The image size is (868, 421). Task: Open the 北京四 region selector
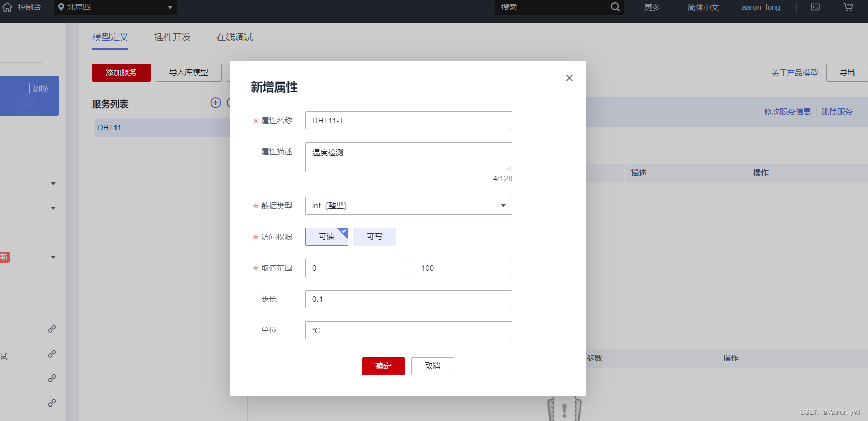coord(115,7)
